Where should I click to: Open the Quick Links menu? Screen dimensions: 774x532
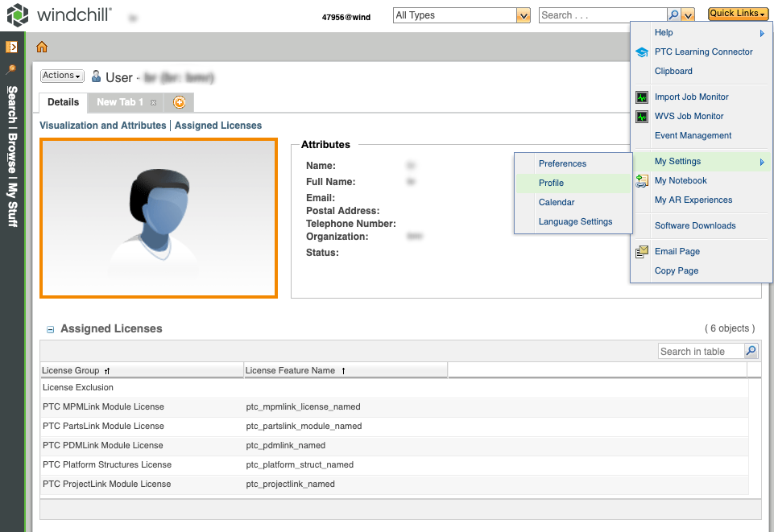click(738, 14)
